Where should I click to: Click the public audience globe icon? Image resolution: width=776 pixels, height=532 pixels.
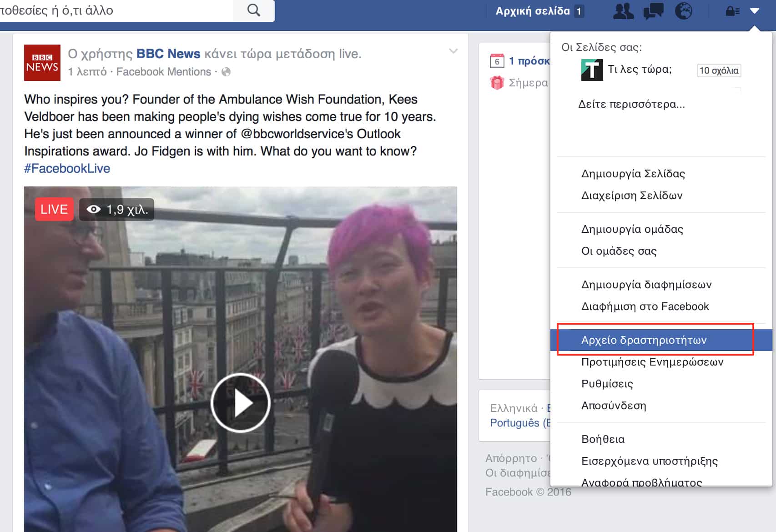coord(226,72)
